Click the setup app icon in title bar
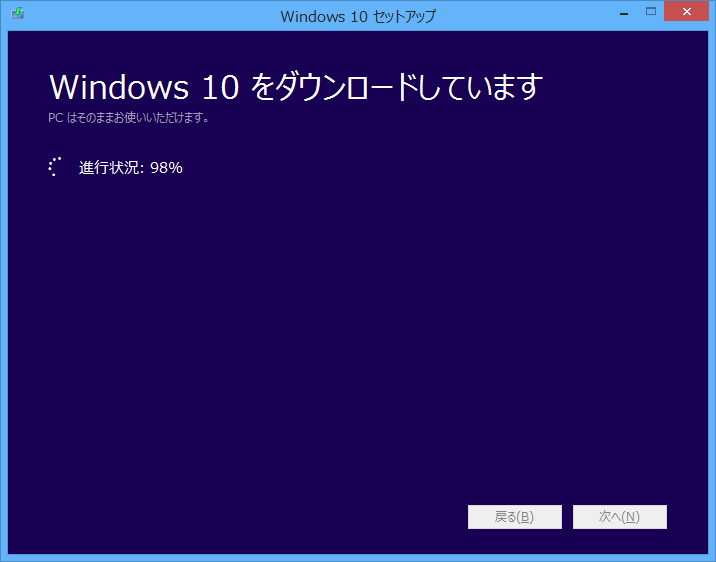This screenshot has width=716, height=562. click(17, 13)
